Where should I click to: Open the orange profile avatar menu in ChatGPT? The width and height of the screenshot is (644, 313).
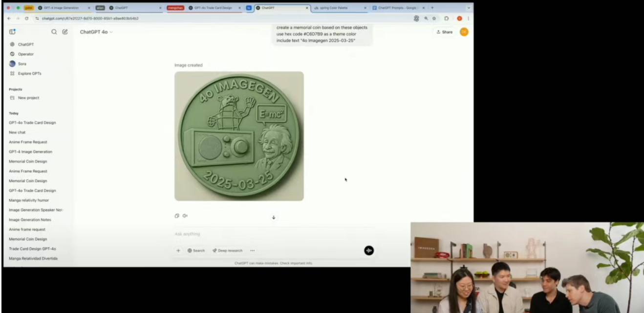(464, 32)
